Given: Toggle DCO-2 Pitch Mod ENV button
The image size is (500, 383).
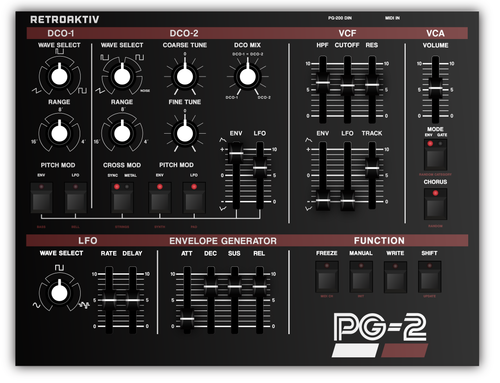Looking at the screenshot, I should (160, 198).
